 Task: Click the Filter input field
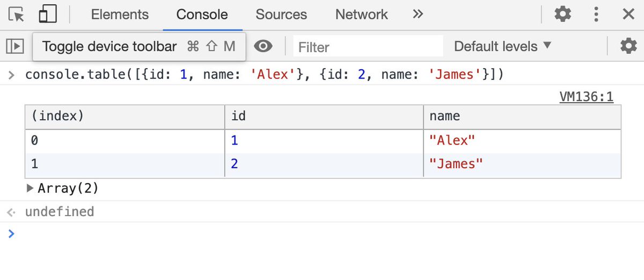368,47
